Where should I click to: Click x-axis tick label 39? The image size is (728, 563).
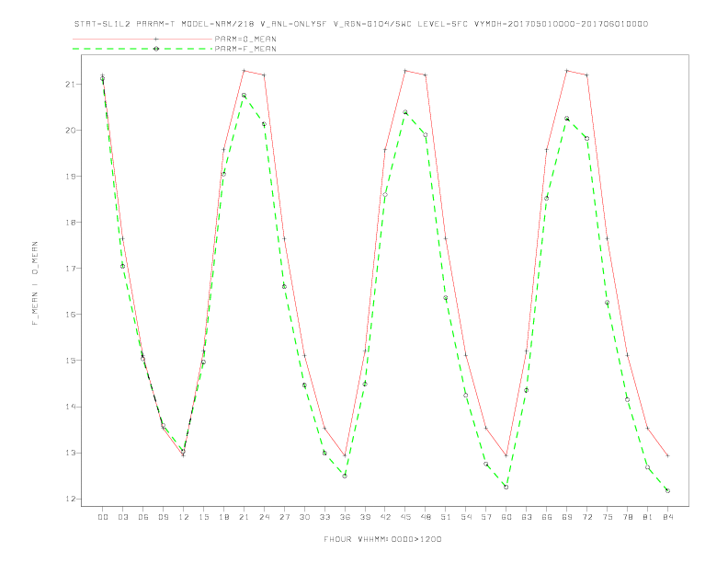coord(365,517)
